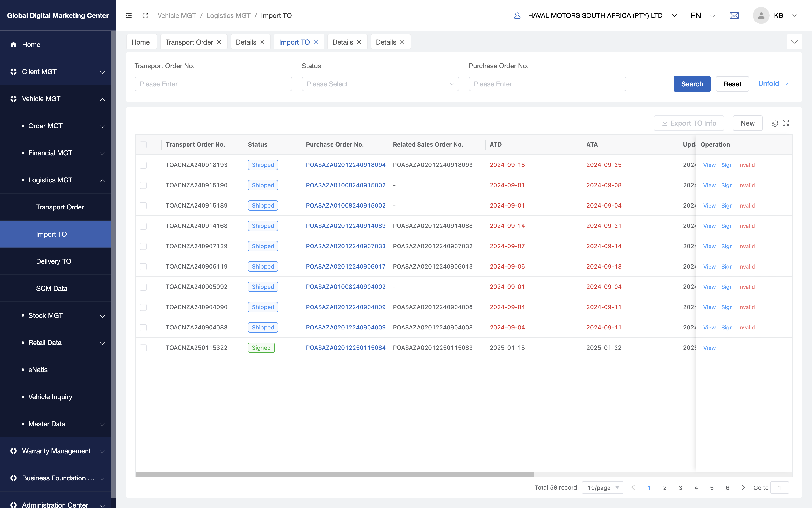
Task: Click Invalid for TOACNZA240914168
Action: 746,226
